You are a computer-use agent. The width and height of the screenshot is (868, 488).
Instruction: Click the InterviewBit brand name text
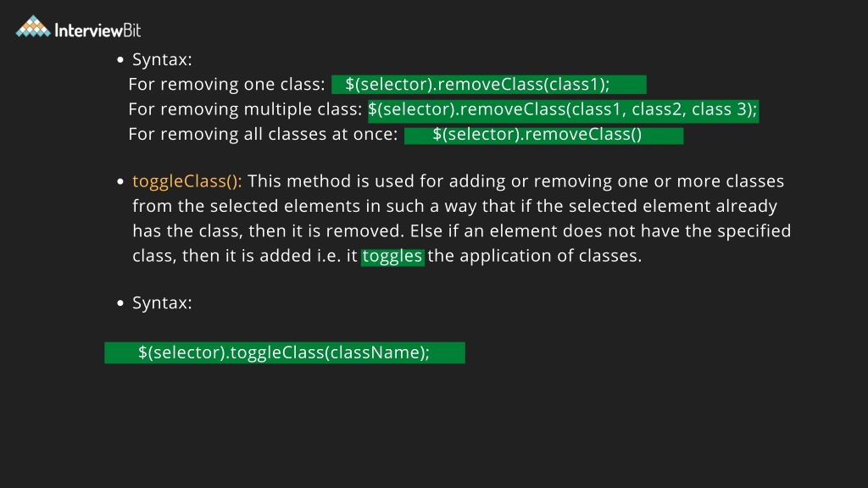(x=98, y=30)
